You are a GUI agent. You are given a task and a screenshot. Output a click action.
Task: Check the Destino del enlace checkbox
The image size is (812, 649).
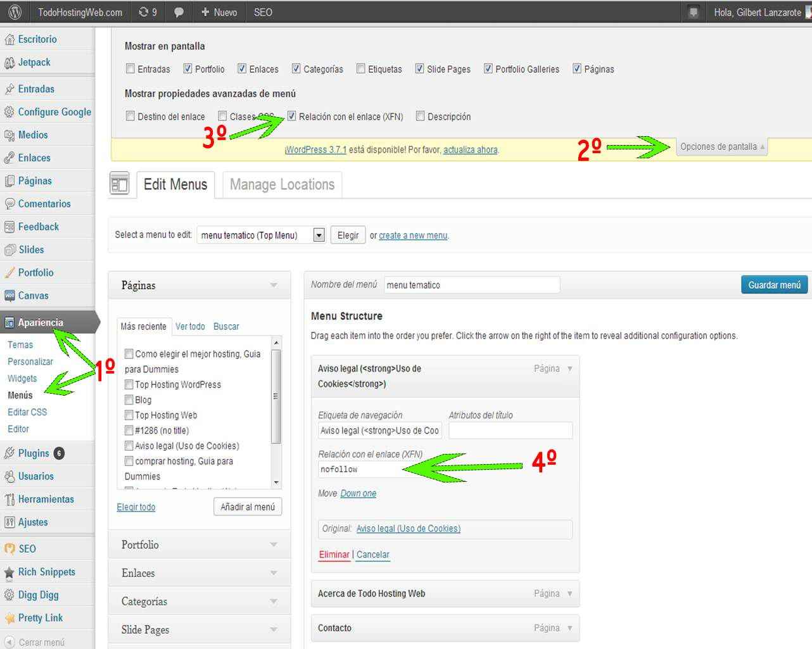[130, 116]
